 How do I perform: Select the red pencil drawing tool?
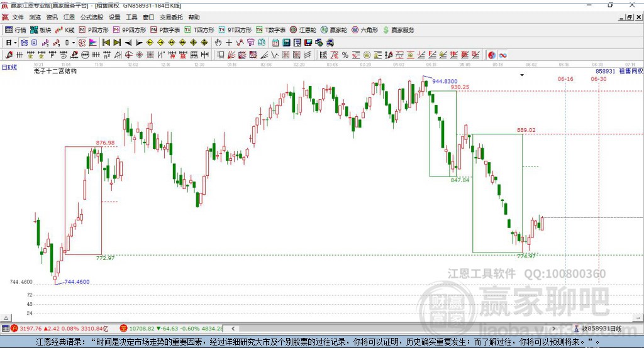click(9, 55)
